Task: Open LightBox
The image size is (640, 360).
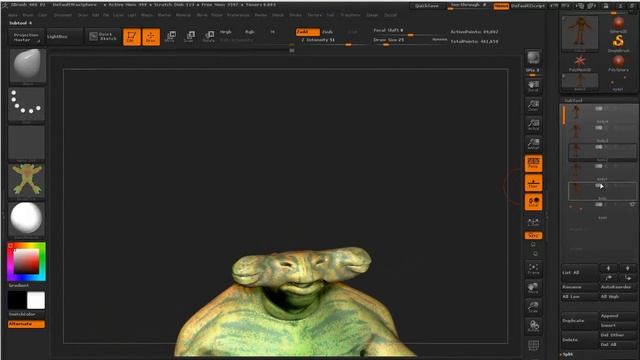Action: pyautogui.click(x=64, y=36)
